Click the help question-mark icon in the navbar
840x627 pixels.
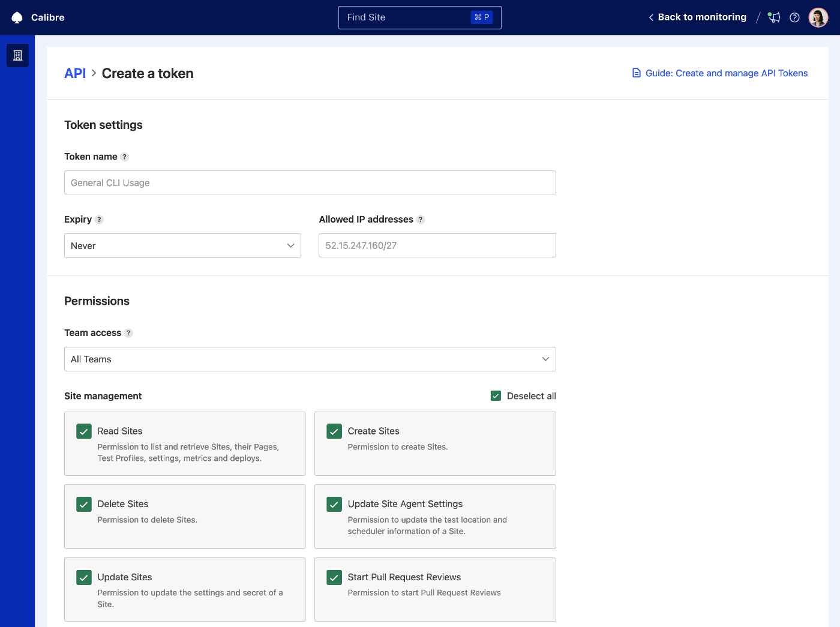pyautogui.click(x=794, y=17)
